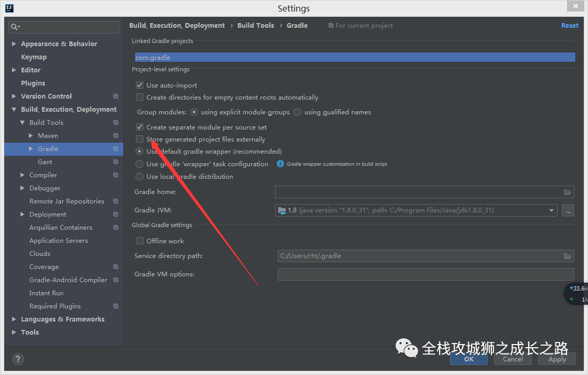This screenshot has height=375, width=588.
Task: Click the project-level icon next to Remote Jar Repositories
Action: (115, 201)
